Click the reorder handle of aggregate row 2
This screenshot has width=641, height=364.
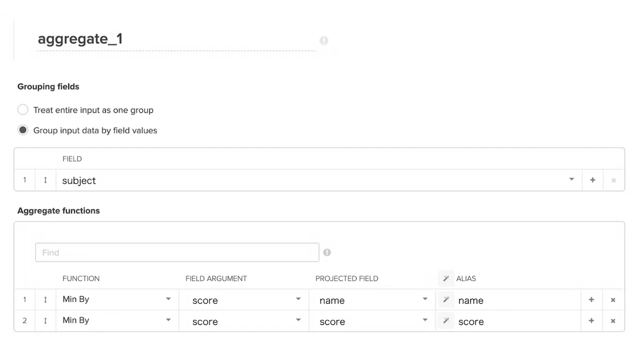point(45,321)
